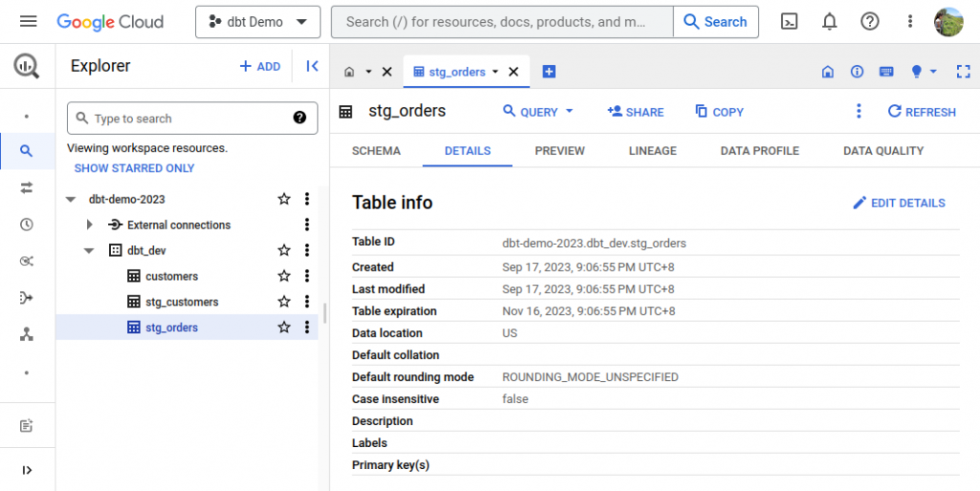Open the Dataform icon in sidebar
Screen dimensions: 980x491
pos(26,298)
